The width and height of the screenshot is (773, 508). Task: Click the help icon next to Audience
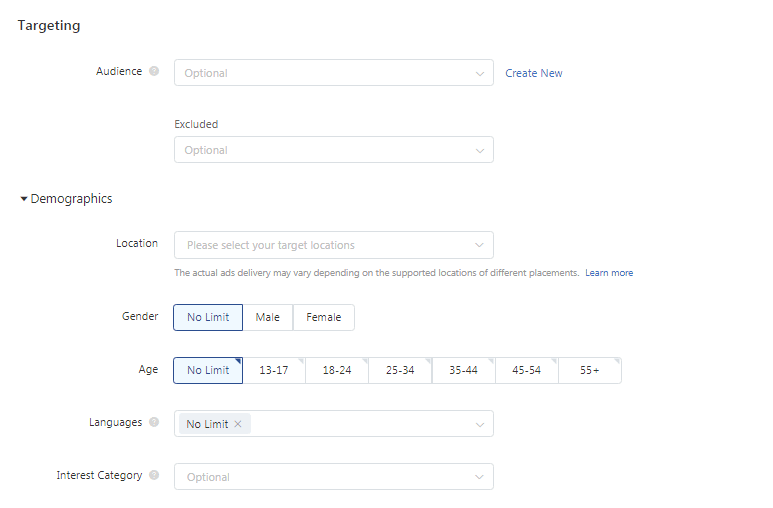(154, 72)
